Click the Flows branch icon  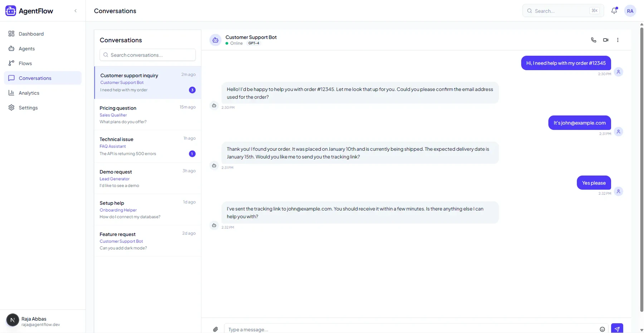pos(11,63)
